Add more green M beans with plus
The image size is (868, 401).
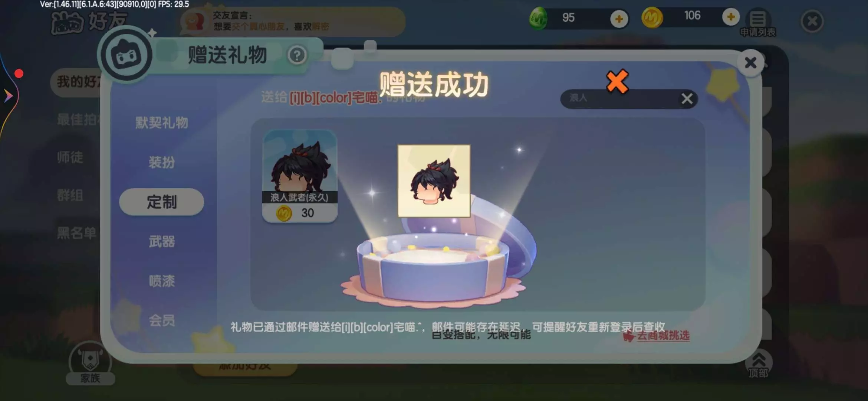click(619, 19)
